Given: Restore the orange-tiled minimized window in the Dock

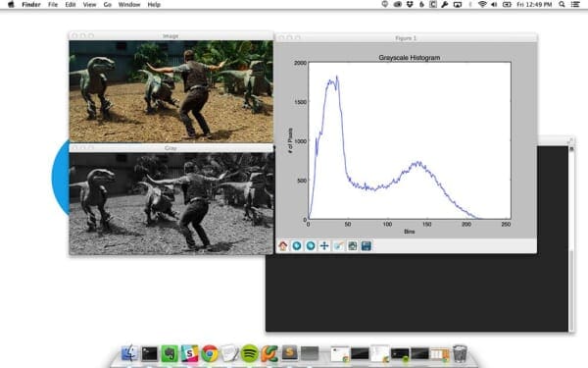Looking at the screenshot, I should coord(440,353).
